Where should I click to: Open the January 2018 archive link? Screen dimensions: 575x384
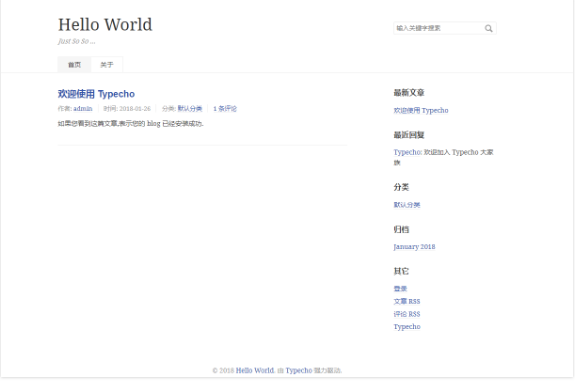click(414, 247)
